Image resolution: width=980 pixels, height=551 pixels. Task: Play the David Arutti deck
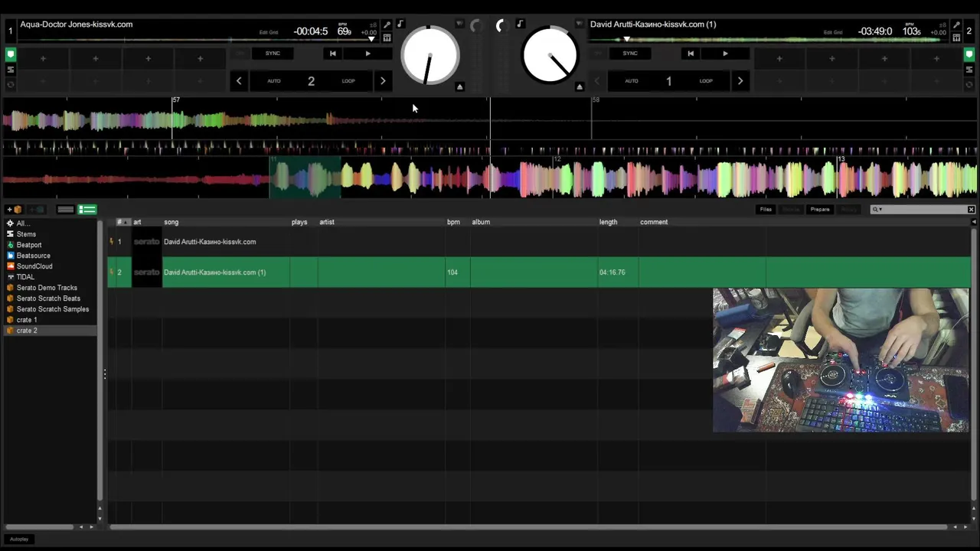pyautogui.click(x=725, y=54)
